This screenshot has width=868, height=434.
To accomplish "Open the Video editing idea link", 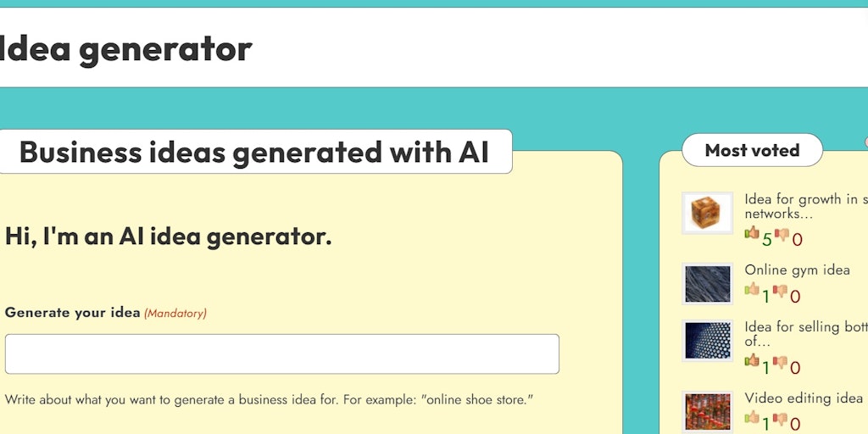I will click(804, 398).
